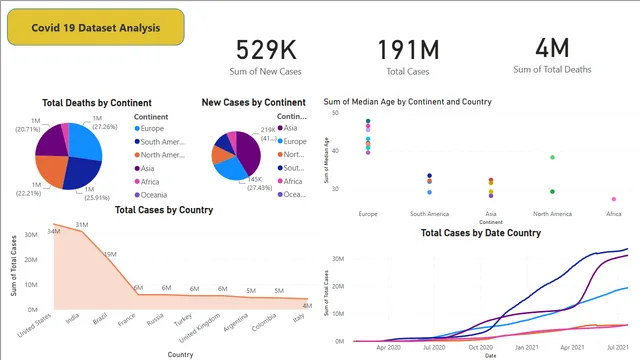Click the 34M data label on area chart
Screen dimensions: 640x360
pyautogui.click(x=54, y=231)
